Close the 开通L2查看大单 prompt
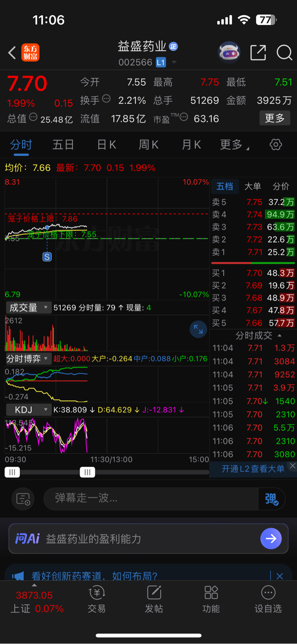 click(x=293, y=466)
